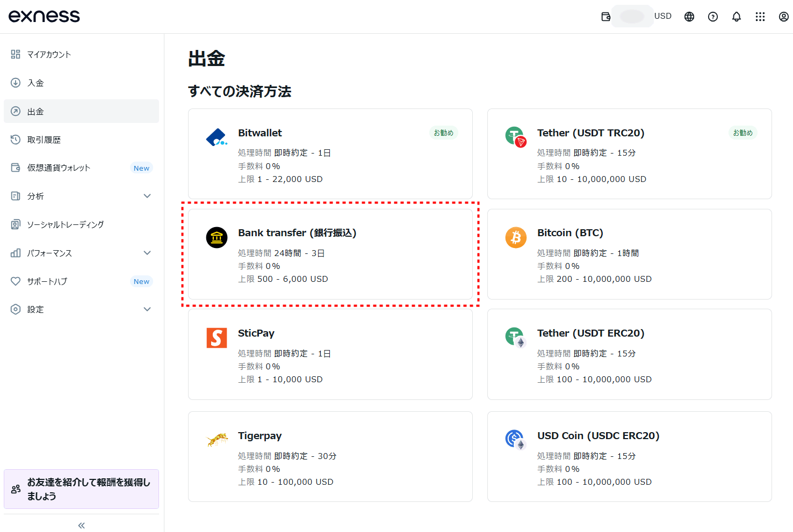The height and width of the screenshot is (532, 793).
Task: Choose USD Coin (USDC ERC20) method
Action: (630, 457)
